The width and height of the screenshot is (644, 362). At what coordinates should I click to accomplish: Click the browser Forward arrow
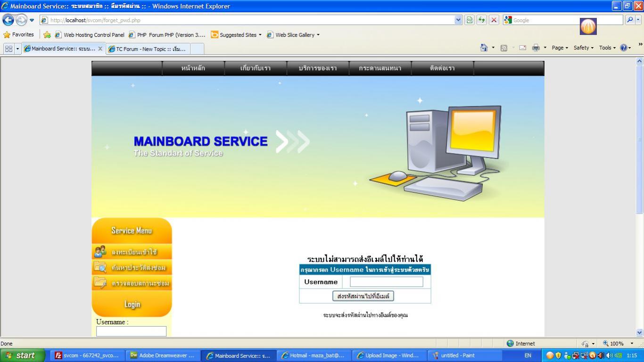tap(21, 20)
